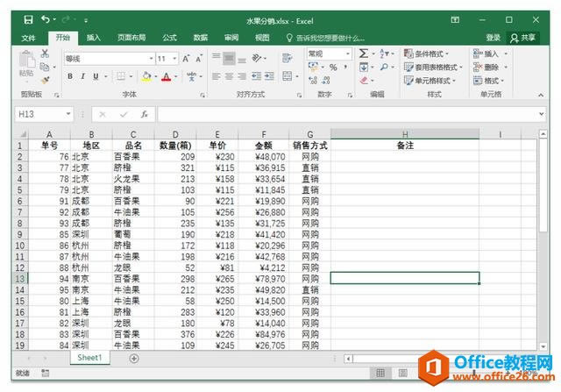Collapse the ribbon with chevron
The width and height of the screenshot is (561, 392).
coord(541,95)
